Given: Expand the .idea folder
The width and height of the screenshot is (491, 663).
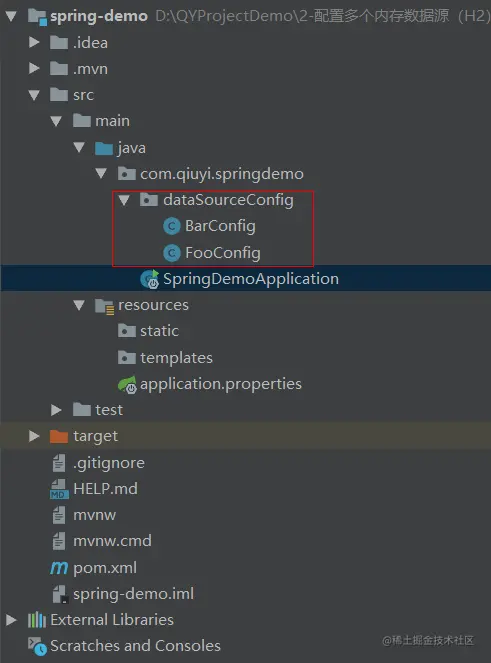Looking at the screenshot, I should [x=34, y=42].
